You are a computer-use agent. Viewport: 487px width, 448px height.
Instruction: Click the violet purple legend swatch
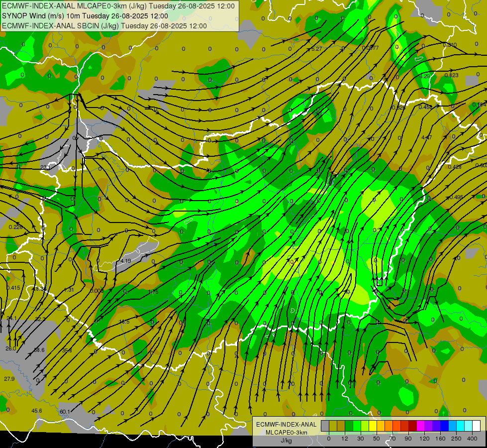pos(429,426)
